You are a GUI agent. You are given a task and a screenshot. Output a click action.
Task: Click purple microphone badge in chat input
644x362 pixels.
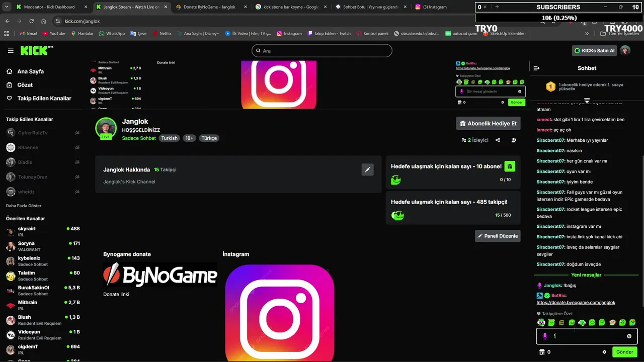pos(544,336)
